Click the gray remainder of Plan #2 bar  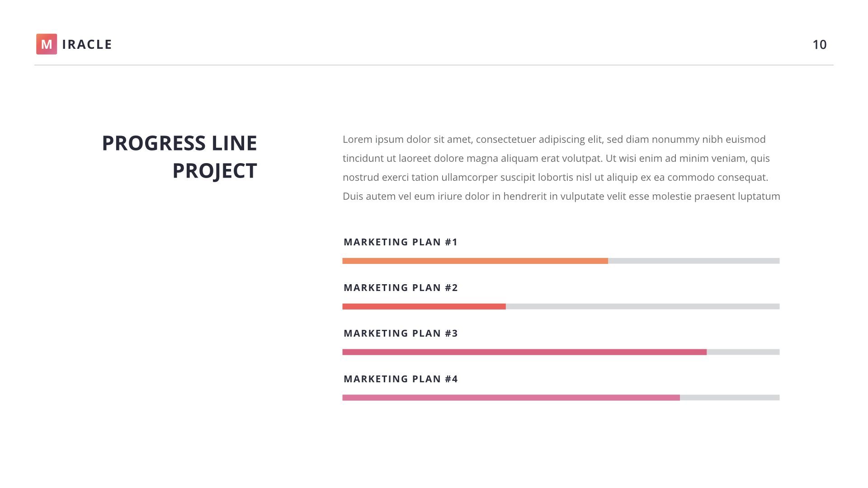642,306
